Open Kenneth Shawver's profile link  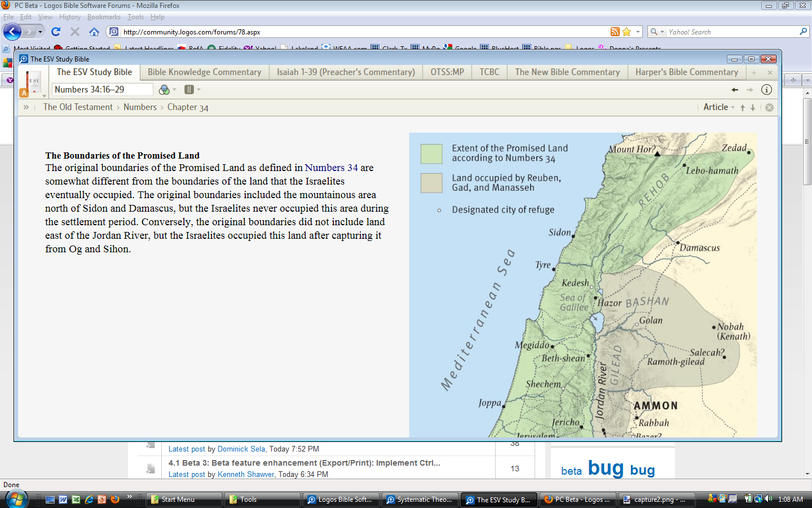coord(246,475)
